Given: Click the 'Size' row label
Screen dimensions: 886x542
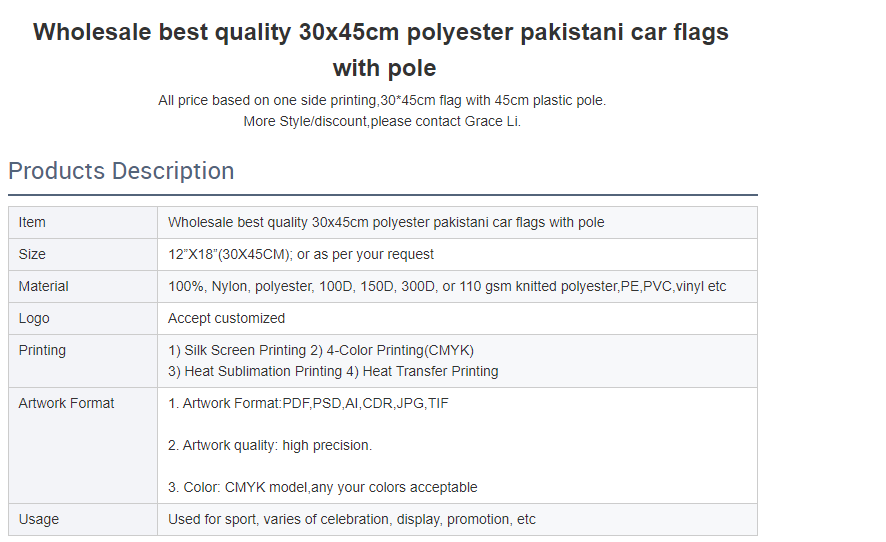Looking at the screenshot, I should [x=32, y=254].
